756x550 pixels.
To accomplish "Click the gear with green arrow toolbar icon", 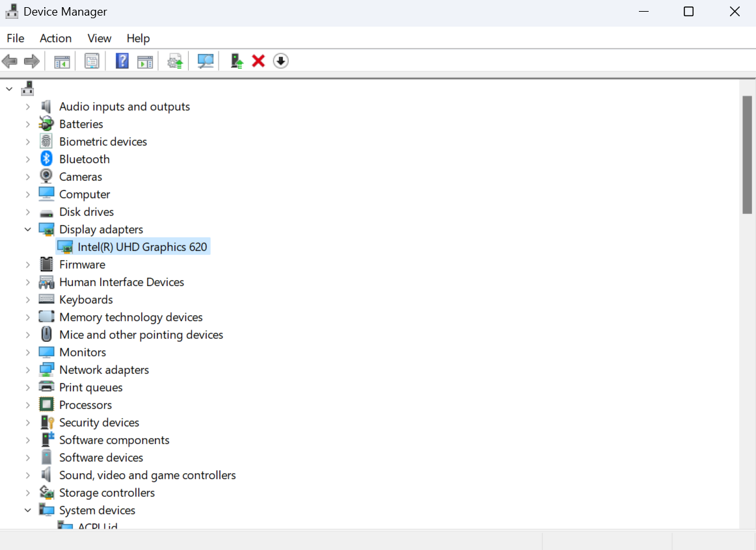I will pyautogui.click(x=174, y=62).
